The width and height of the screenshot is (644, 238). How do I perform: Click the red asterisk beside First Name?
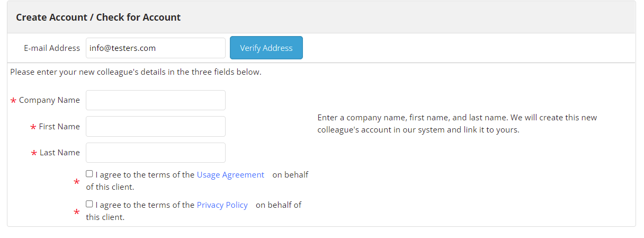(33, 128)
